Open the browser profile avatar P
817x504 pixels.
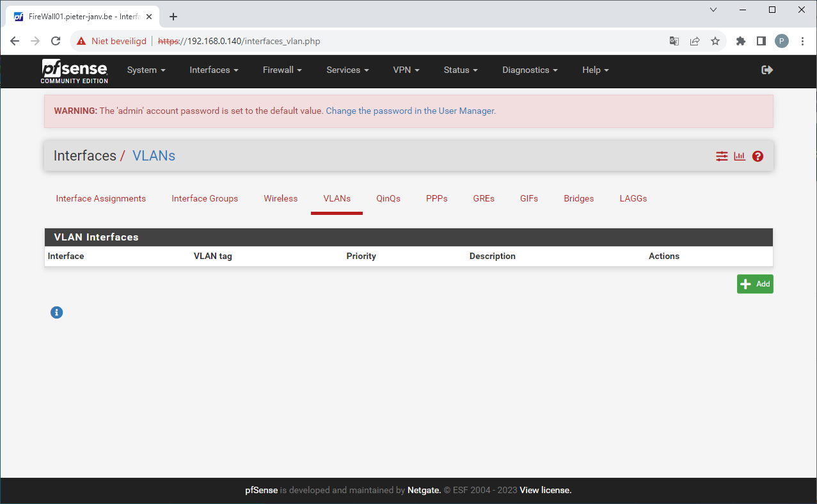tap(781, 40)
